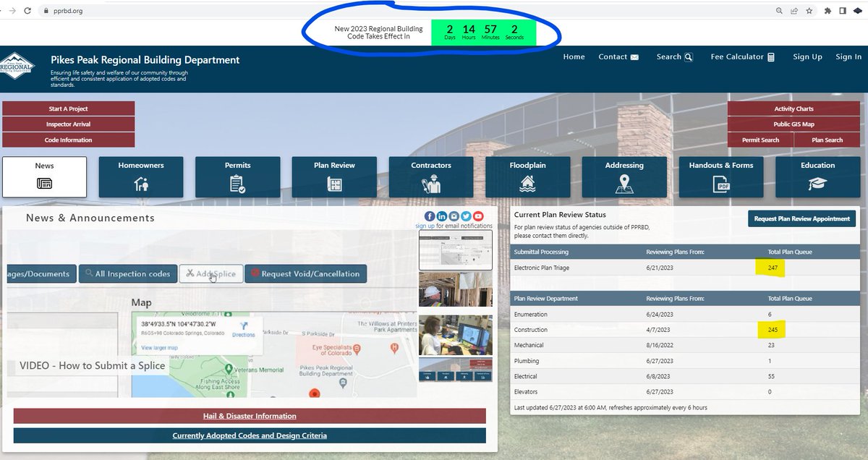The width and height of the screenshot is (868, 460).
Task: Open the Contact page with envelope
Action: [618, 57]
